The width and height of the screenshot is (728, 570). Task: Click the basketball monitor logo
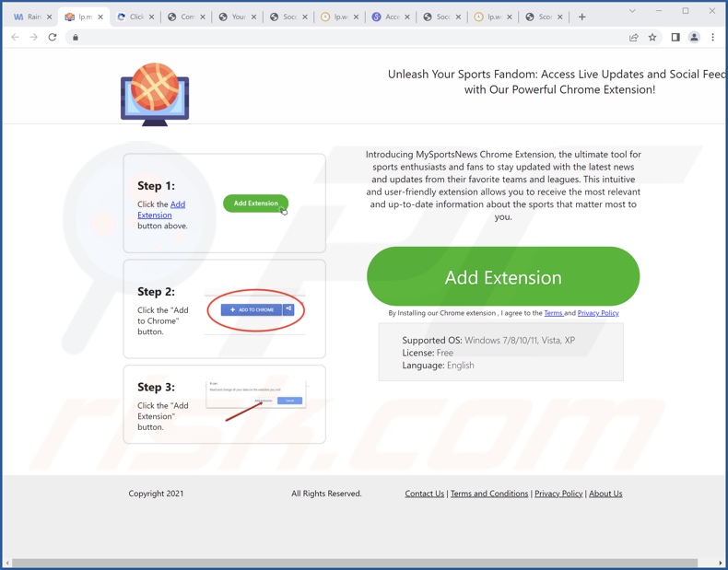click(x=155, y=94)
